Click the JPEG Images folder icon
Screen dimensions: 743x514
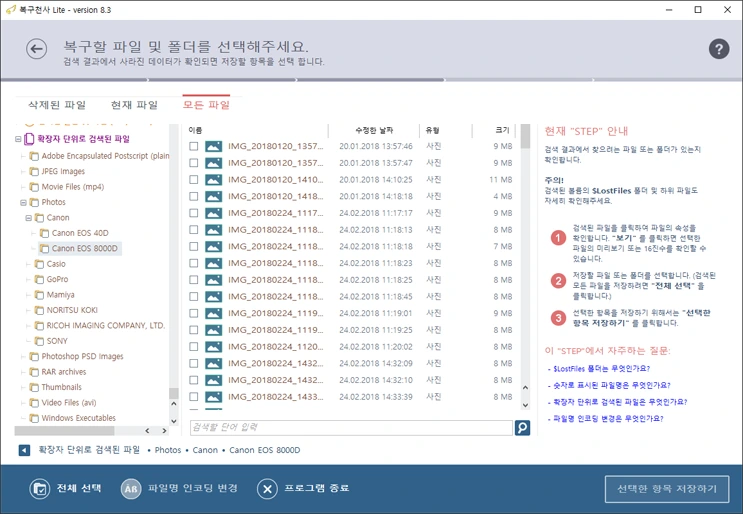point(34,171)
